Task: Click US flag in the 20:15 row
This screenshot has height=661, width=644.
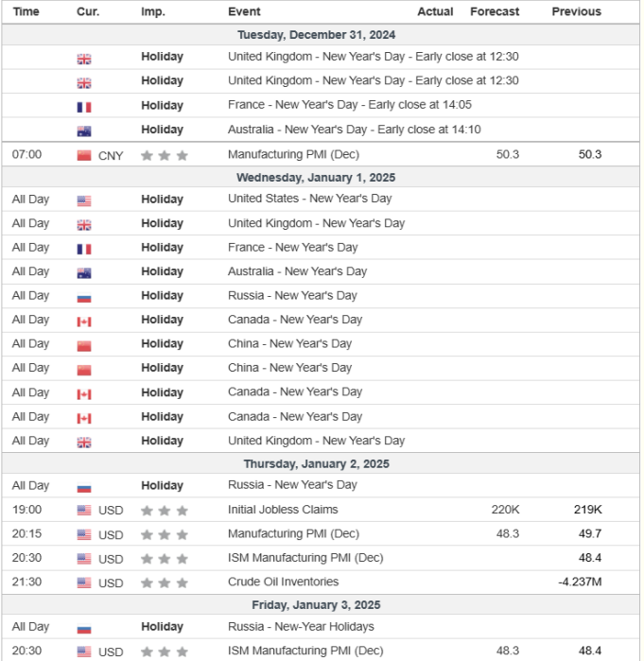Action: tap(84, 534)
